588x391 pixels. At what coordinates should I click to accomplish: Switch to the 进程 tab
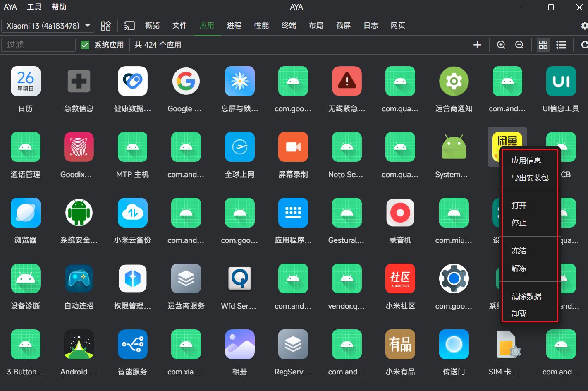[234, 25]
